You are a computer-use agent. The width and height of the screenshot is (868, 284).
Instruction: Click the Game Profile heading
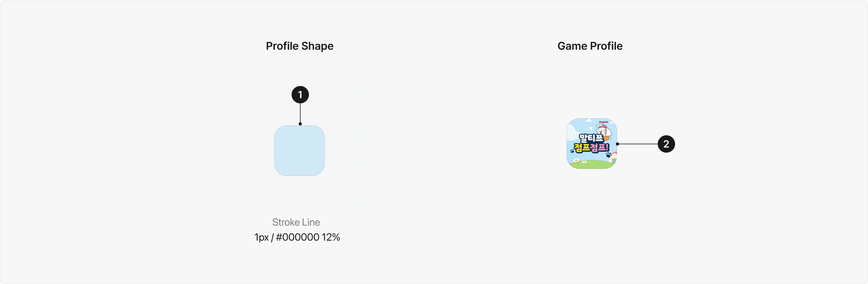[590, 46]
